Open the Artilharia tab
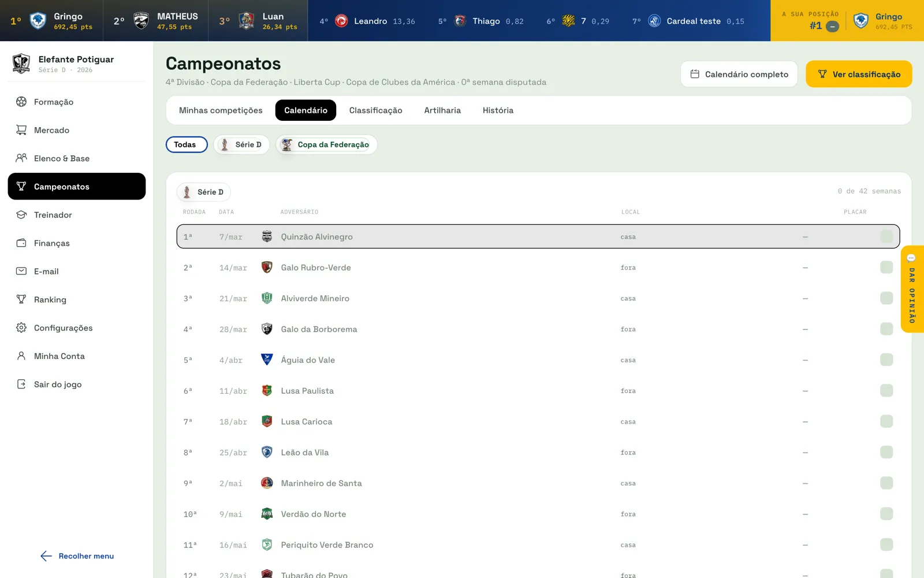 [442, 110]
